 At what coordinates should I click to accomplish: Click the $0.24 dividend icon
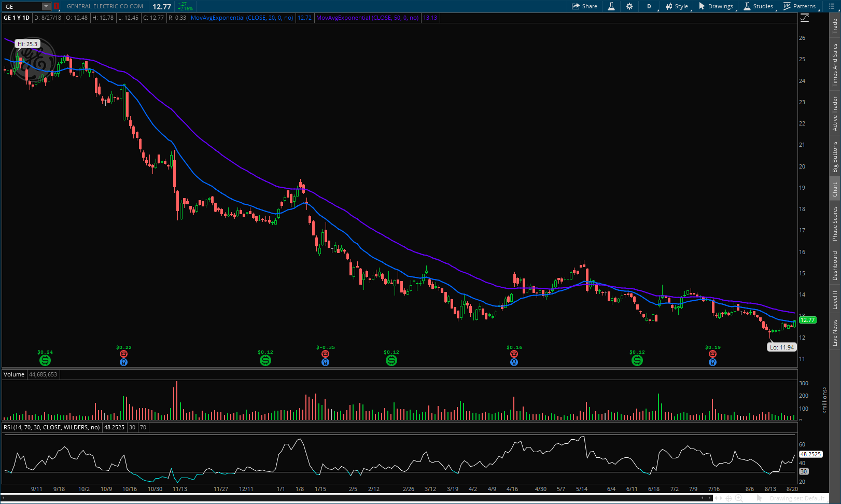coord(45,360)
